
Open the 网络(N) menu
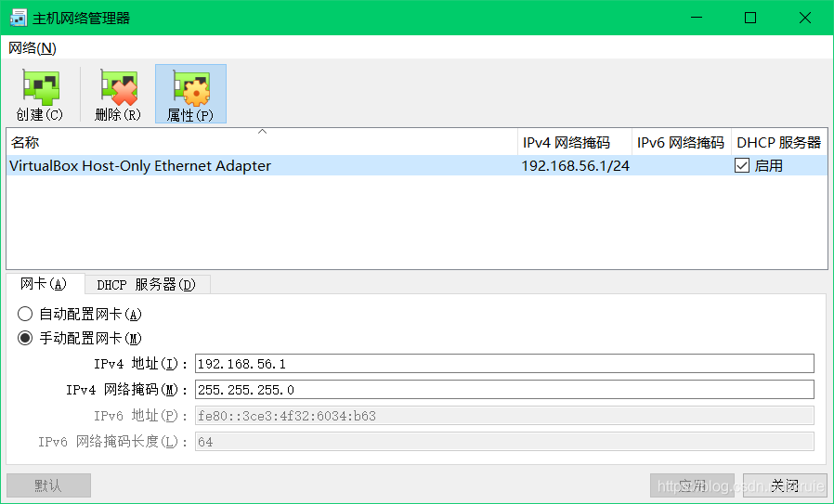click(x=33, y=48)
